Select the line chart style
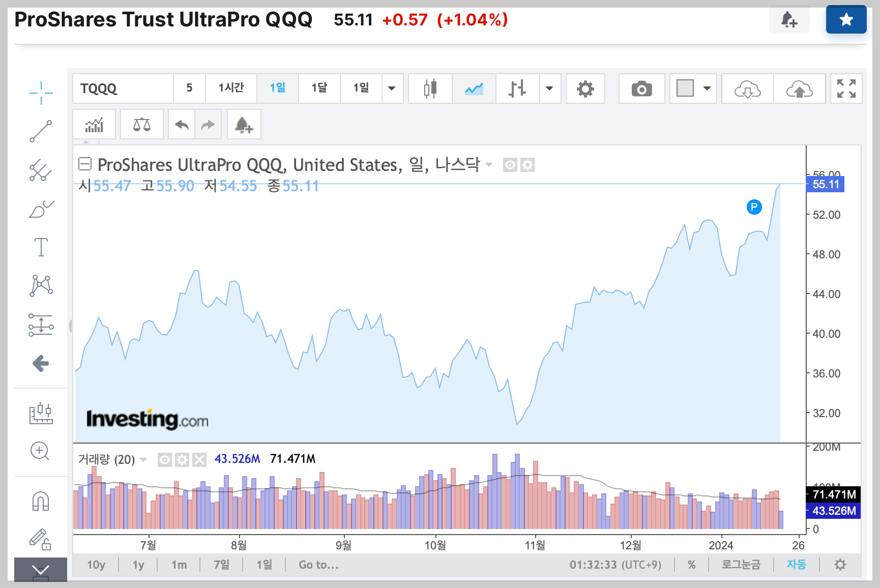Image resolution: width=880 pixels, height=588 pixels. [474, 89]
